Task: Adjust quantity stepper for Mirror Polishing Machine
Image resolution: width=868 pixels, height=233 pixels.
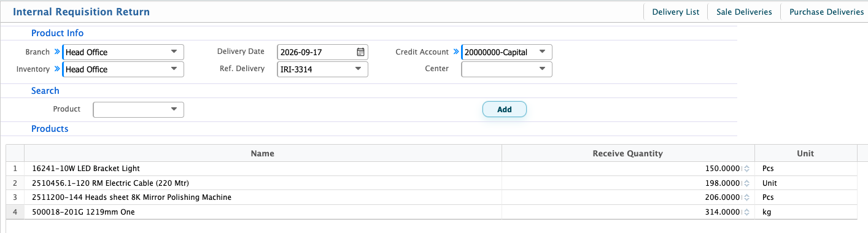Action: [746, 197]
